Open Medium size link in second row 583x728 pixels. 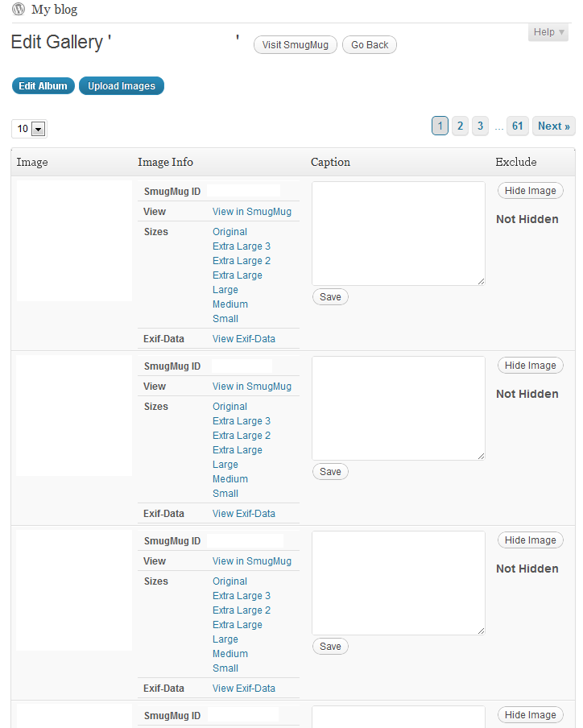(230, 478)
